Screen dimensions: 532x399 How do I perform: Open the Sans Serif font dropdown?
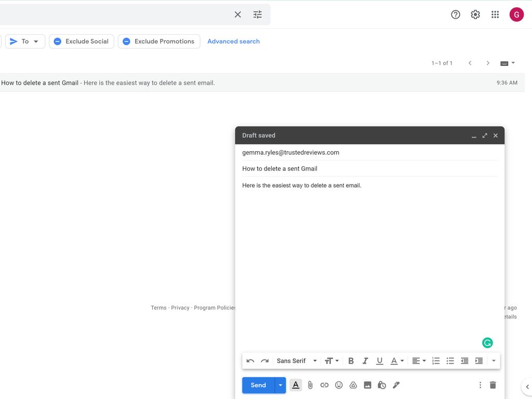tap(296, 361)
